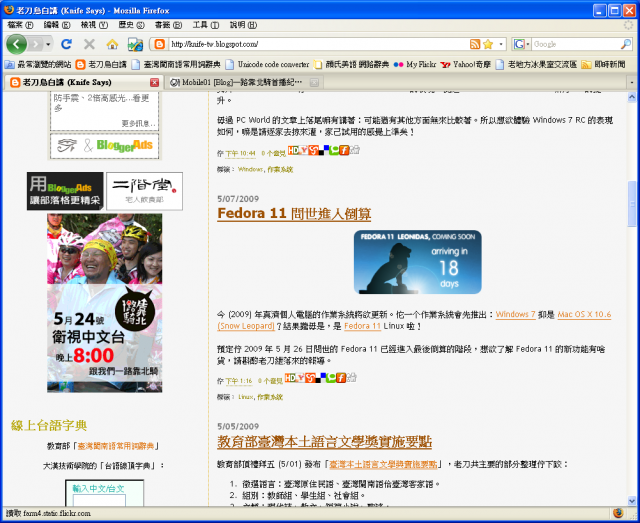Open the Mac OS X 10.6 link
The image size is (640, 523).
[x=584, y=314]
